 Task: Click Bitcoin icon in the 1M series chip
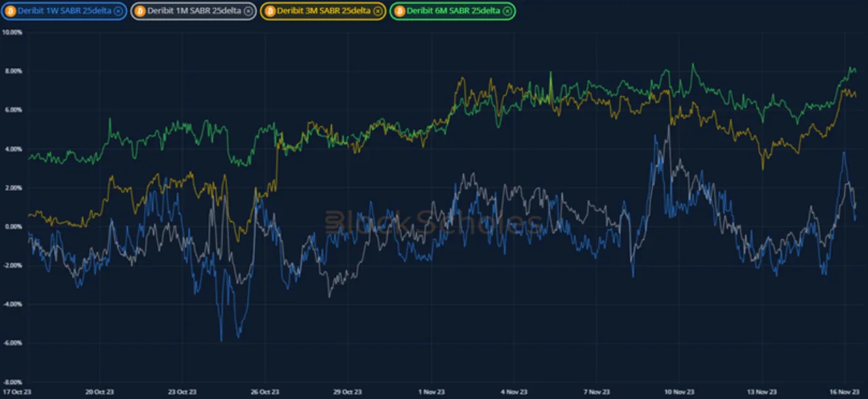click(x=140, y=11)
